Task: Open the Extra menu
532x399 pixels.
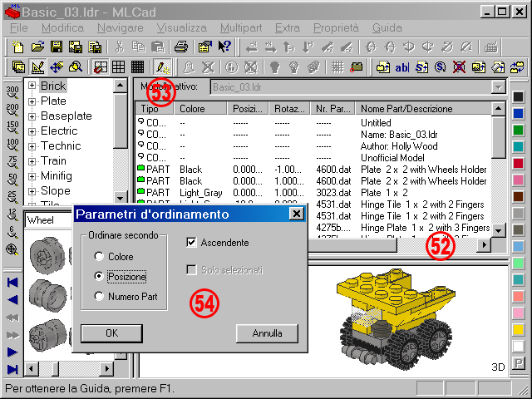Action: [x=288, y=27]
